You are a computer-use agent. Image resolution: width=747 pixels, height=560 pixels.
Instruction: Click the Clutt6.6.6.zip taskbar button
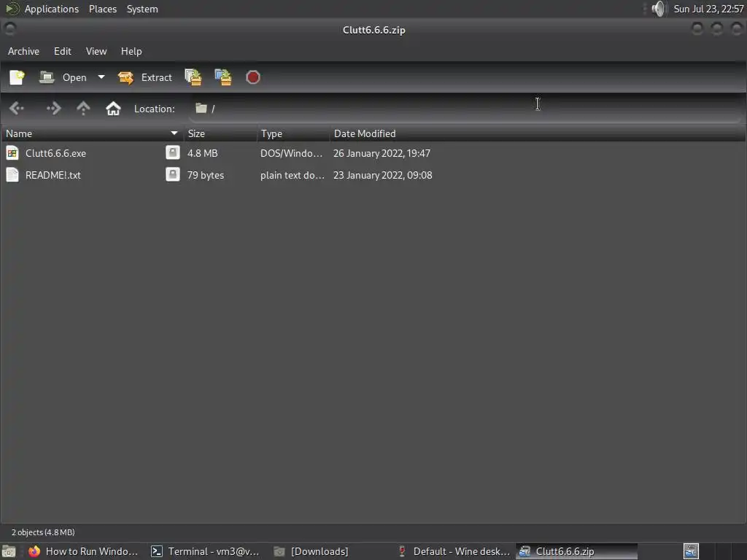pos(576,551)
